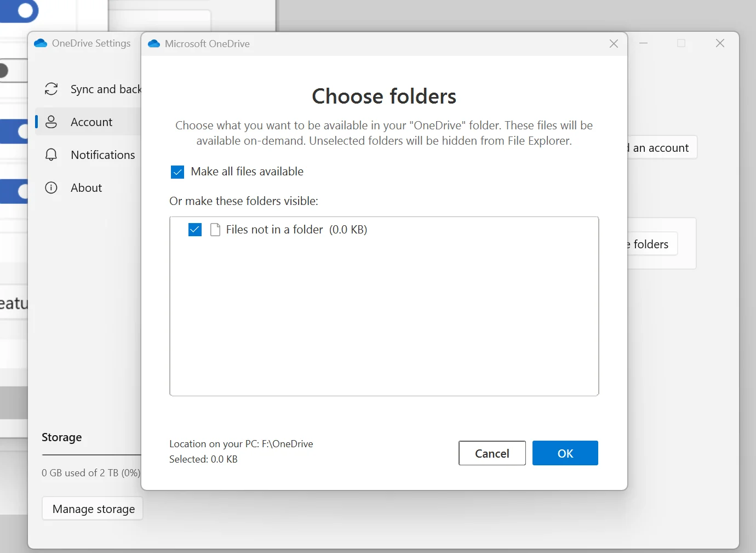Click the OneDrive cloud icon in the dialog title
Image resolution: width=756 pixels, height=553 pixels.
pos(154,44)
